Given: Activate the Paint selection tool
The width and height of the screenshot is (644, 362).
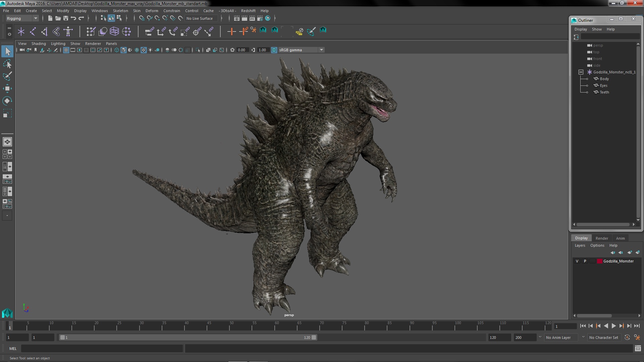Looking at the screenshot, I should 7,76.
